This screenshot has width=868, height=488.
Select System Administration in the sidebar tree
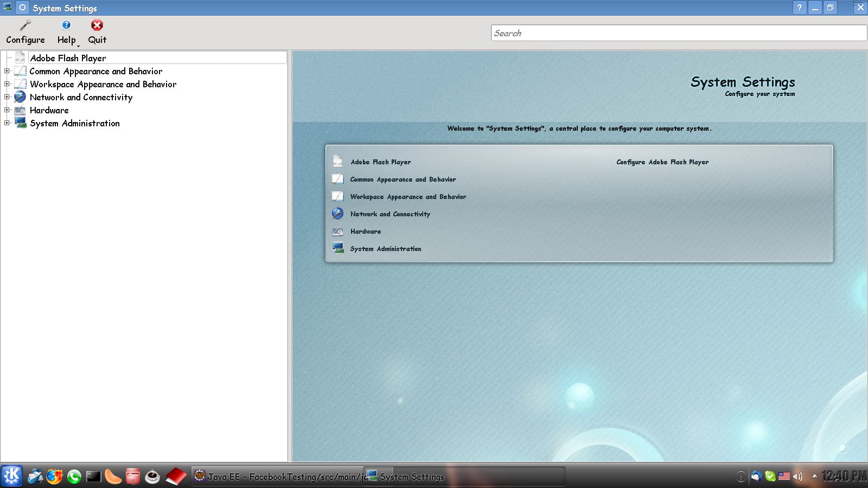click(74, 123)
